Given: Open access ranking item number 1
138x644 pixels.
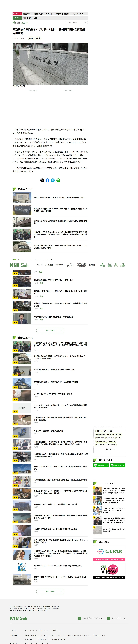Looking at the screenshot, I should click(109, 491).
